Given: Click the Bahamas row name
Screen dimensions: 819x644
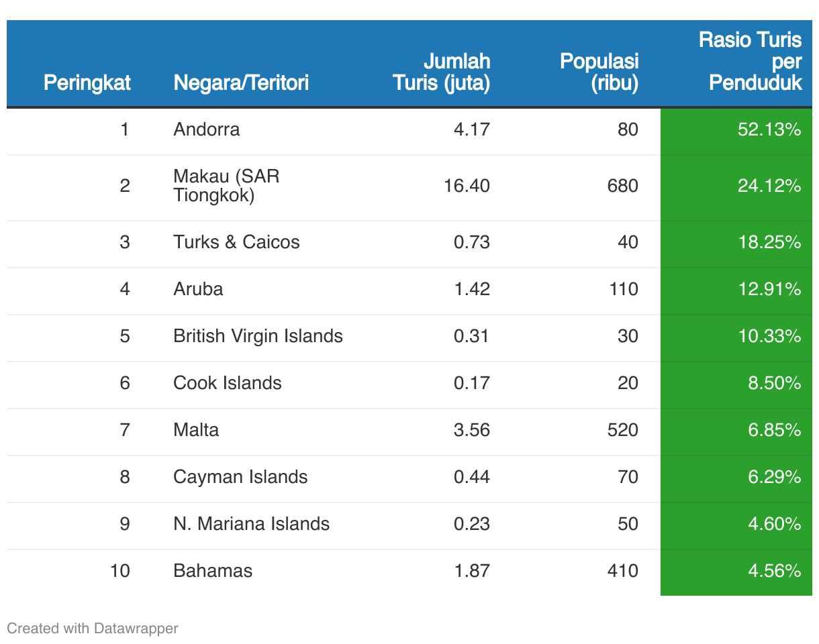Looking at the screenshot, I should (213, 571).
